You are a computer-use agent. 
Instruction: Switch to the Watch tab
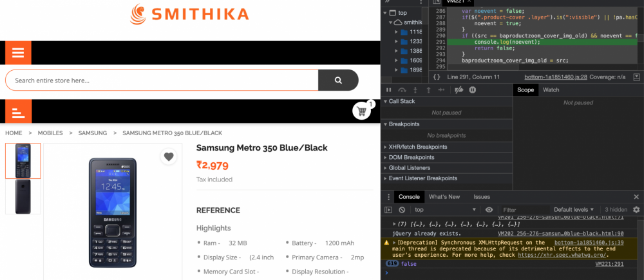point(551,90)
